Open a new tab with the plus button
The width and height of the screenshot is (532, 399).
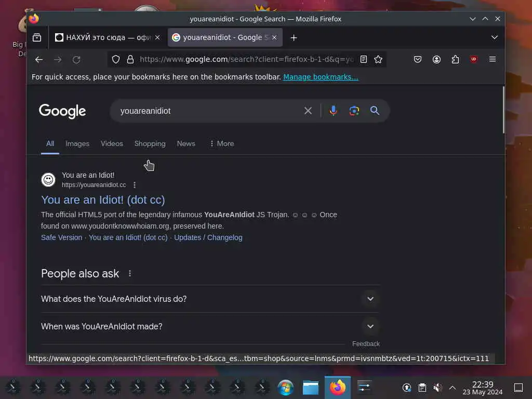[x=294, y=37]
